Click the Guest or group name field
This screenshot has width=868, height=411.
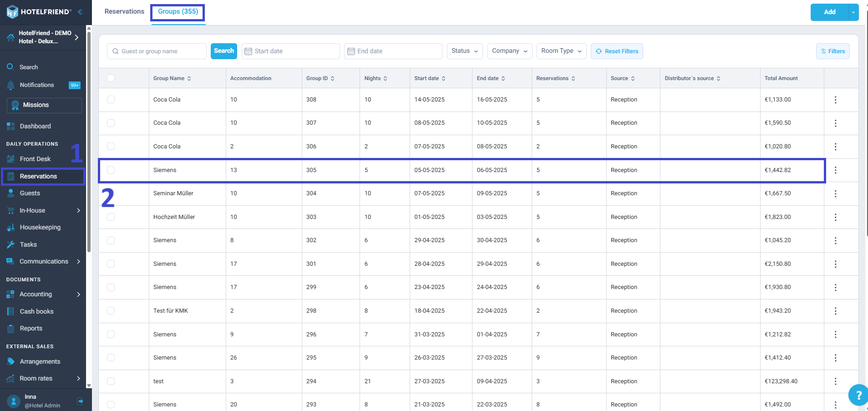(157, 51)
